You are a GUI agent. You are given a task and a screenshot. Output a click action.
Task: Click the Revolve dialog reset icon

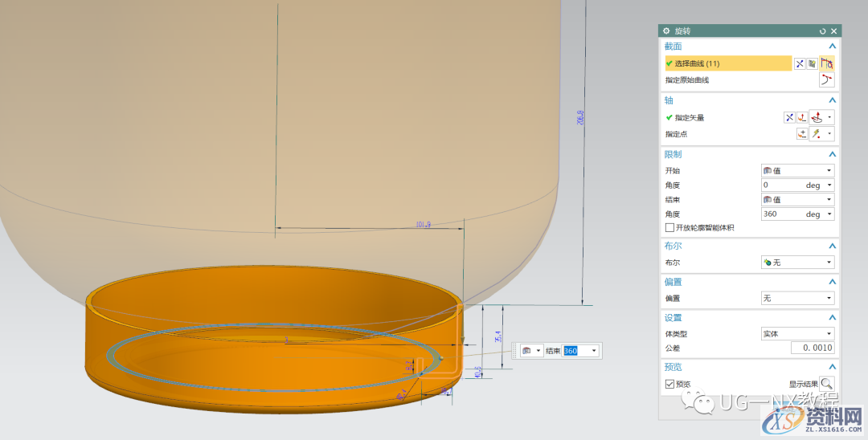[x=822, y=31]
